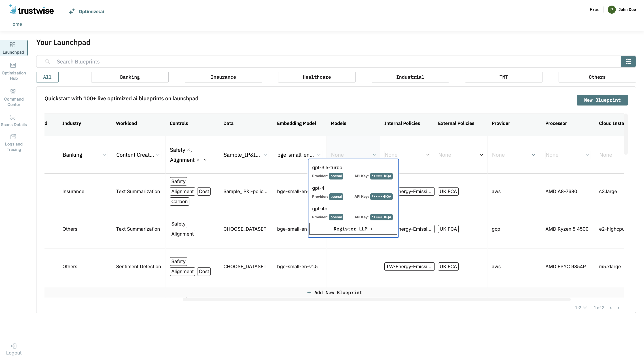Remove the Safety tag from Controls
The height and width of the screenshot is (363, 644).
click(189, 150)
